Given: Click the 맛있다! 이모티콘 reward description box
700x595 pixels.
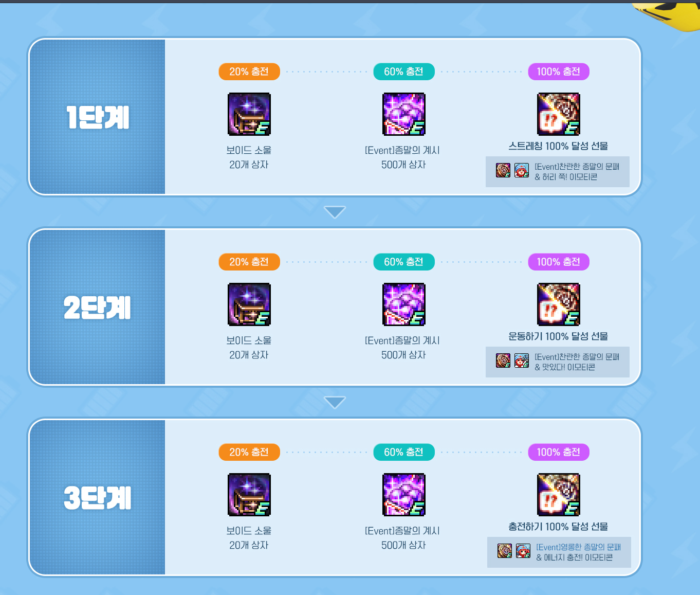Looking at the screenshot, I should (558, 362).
